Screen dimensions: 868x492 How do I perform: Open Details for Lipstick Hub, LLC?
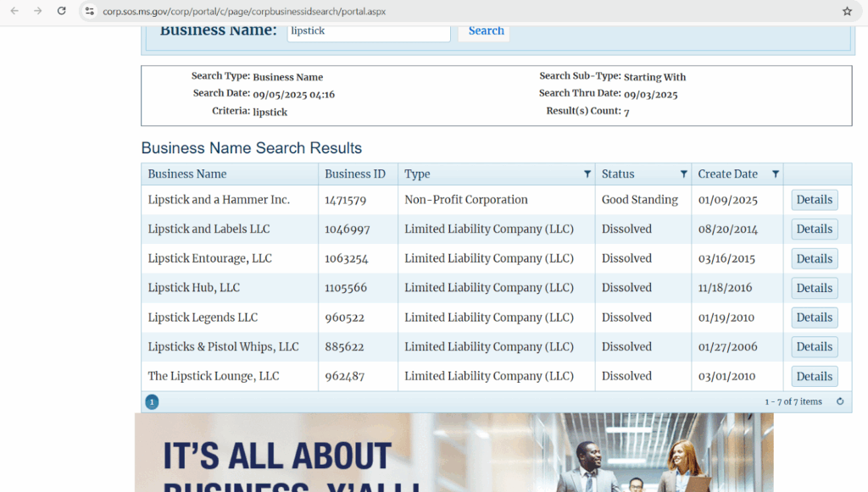point(814,288)
